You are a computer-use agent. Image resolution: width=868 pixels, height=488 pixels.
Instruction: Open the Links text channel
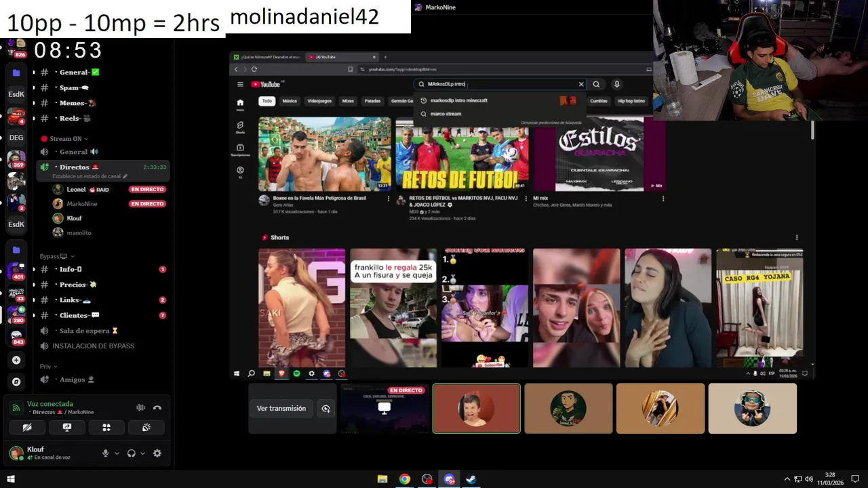pyautogui.click(x=102, y=300)
